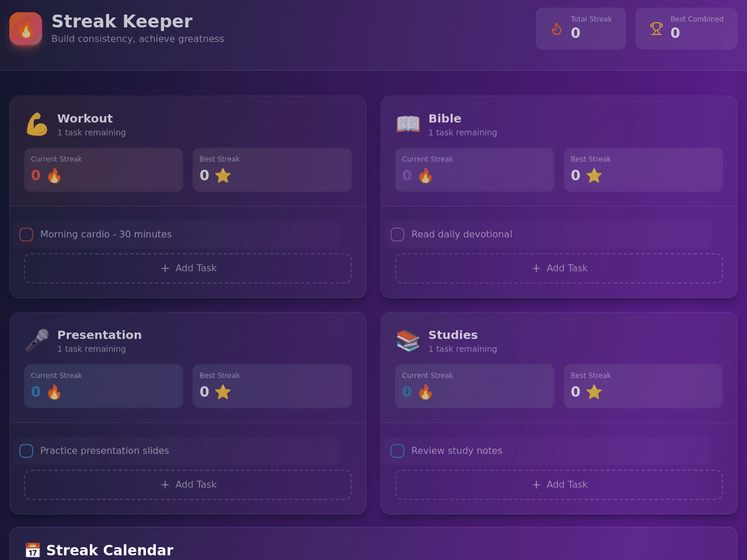Click the Presentation current streak fire icon
Viewport: 747px width, 560px height.
[54, 392]
